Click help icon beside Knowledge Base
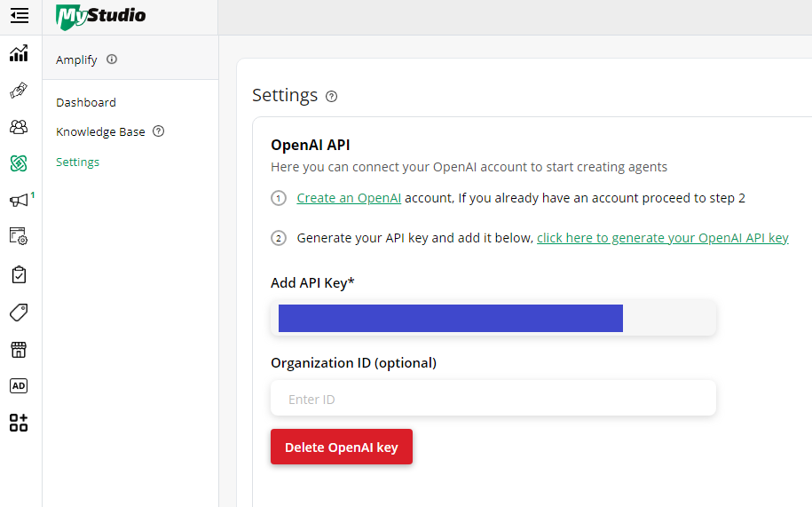 pos(159,131)
